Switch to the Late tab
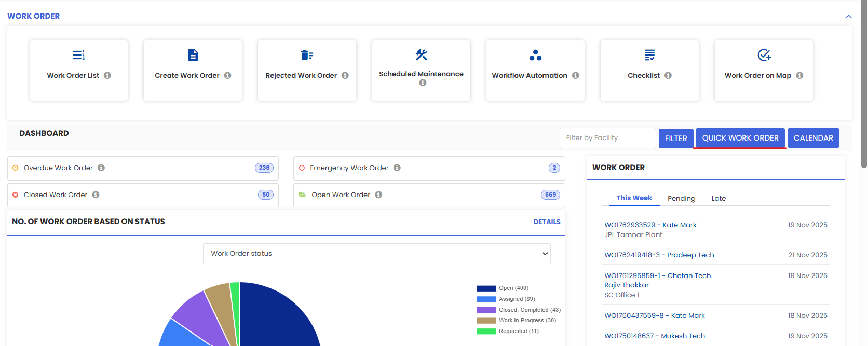Image resolution: width=868 pixels, height=346 pixels. pyautogui.click(x=718, y=198)
